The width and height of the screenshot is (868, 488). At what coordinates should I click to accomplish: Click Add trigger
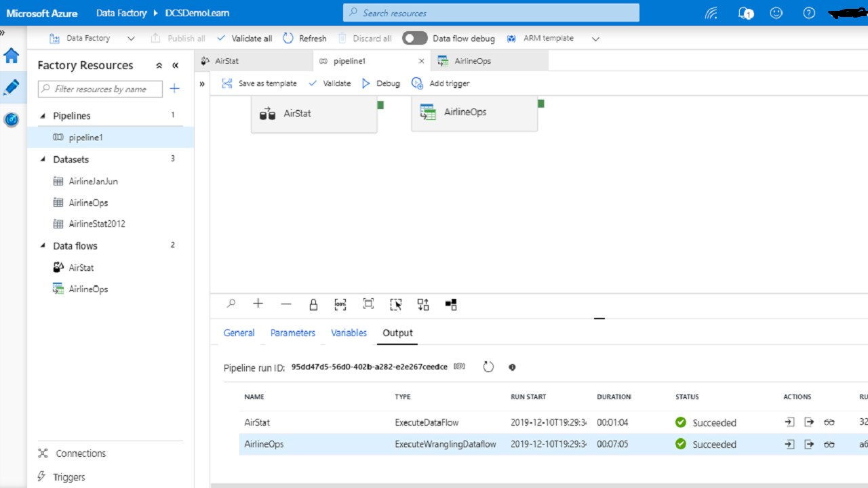[441, 83]
